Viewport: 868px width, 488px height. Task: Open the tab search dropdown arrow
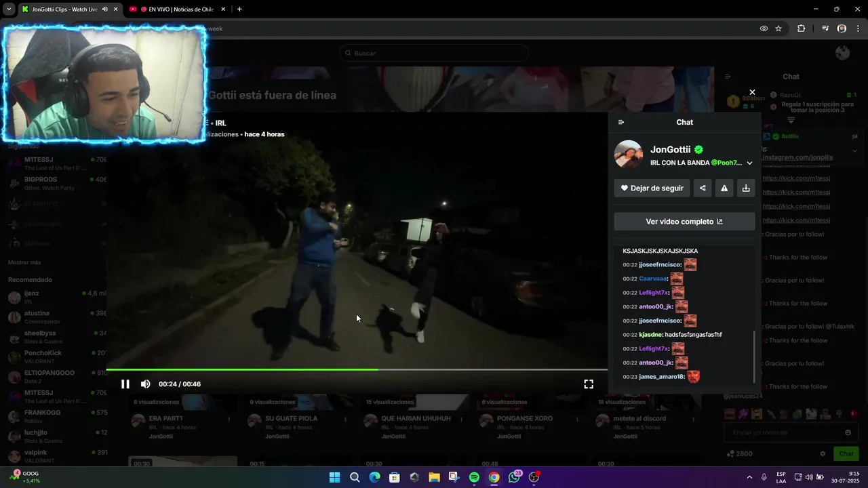(9, 9)
